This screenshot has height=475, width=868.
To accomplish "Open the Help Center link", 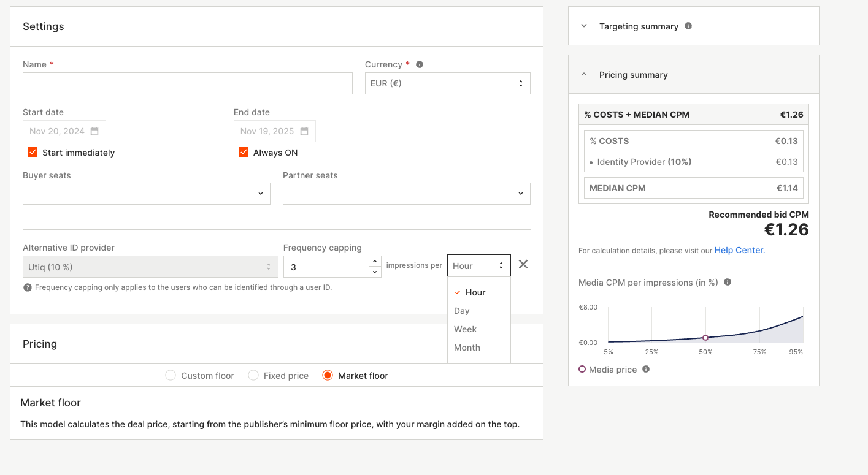I will point(739,250).
